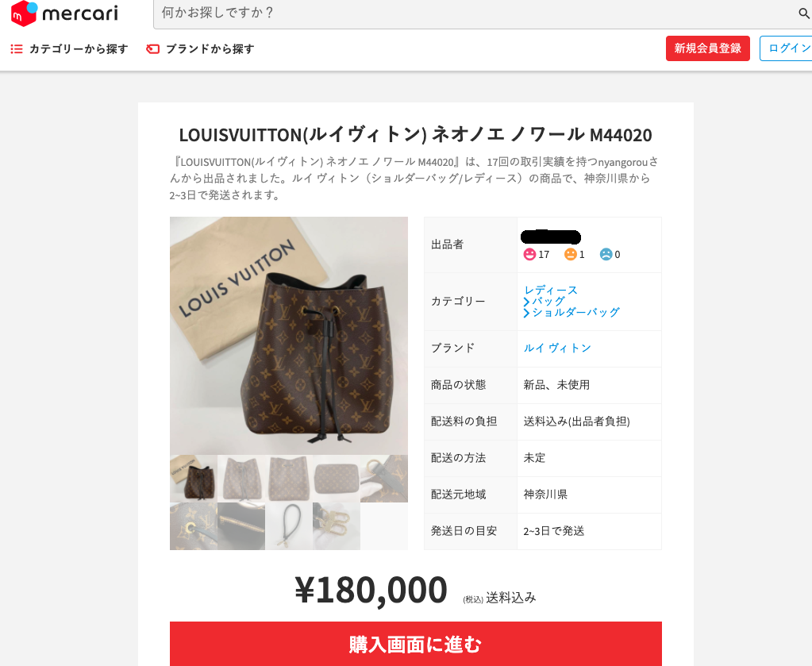812x666 pixels.
Task: Open the category list icon
Action: (17, 48)
